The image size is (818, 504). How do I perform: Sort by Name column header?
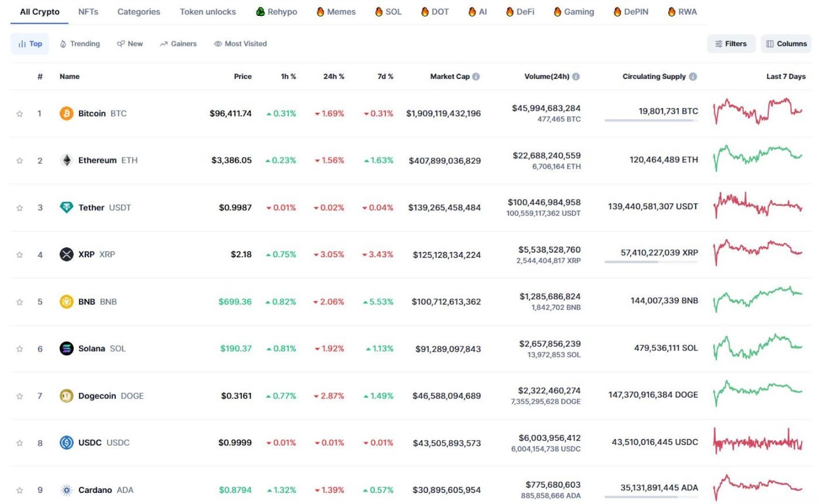coord(70,76)
